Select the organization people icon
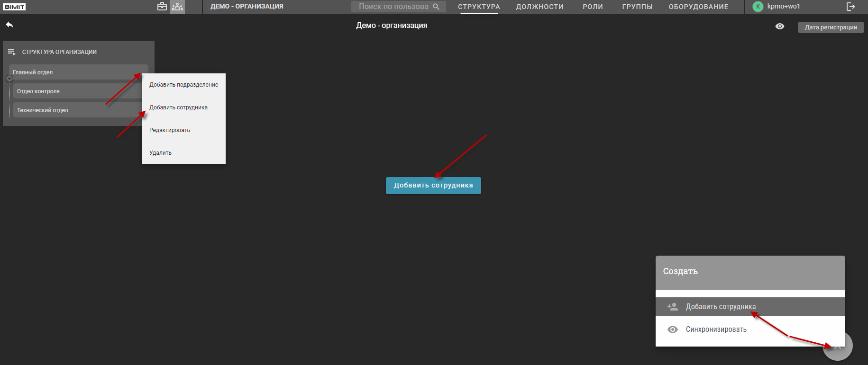Image resolution: width=868 pixels, height=365 pixels. [x=177, y=7]
